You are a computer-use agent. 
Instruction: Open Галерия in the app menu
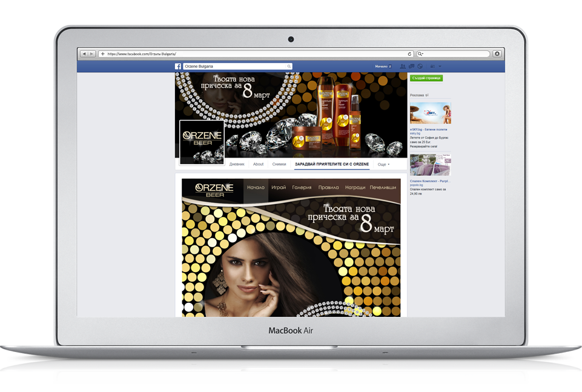[x=302, y=187]
